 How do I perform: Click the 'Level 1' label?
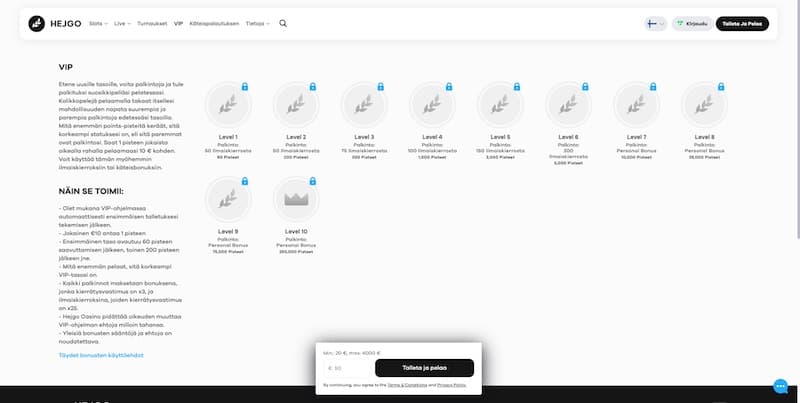(x=228, y=137)
